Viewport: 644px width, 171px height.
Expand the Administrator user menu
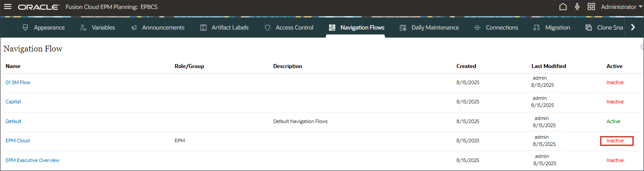622,7
